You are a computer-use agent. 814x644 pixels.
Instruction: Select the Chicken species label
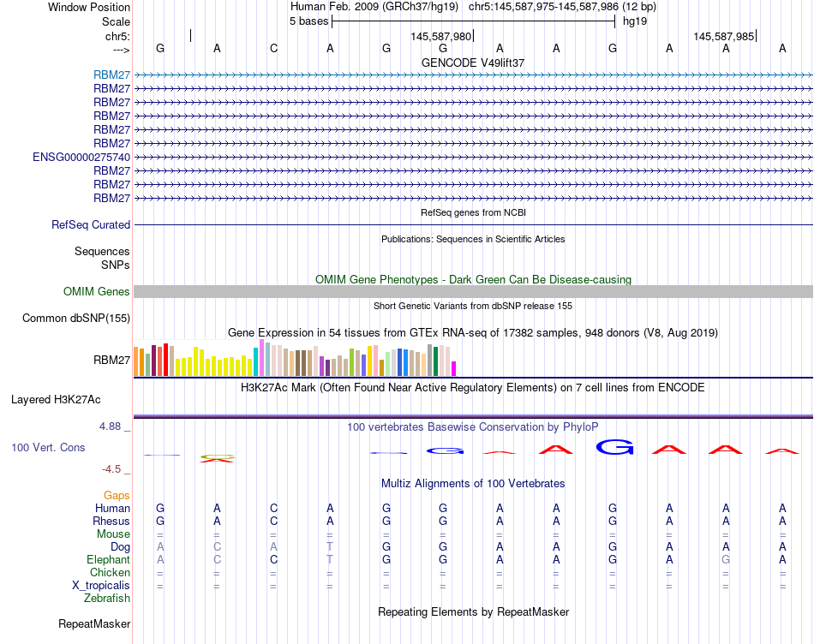(x=110, y=572)
